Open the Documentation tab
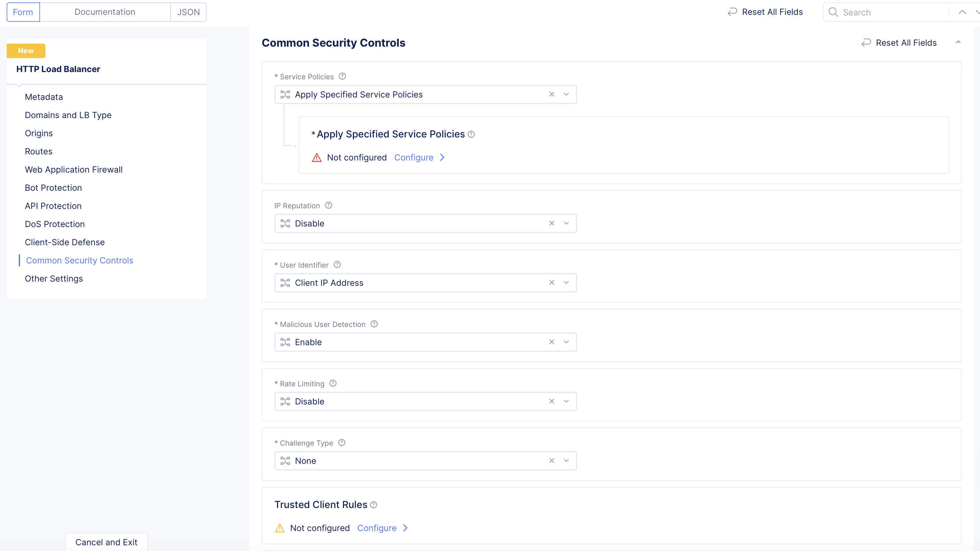Screen dimensions: 980x551 (x=104, y=12)
